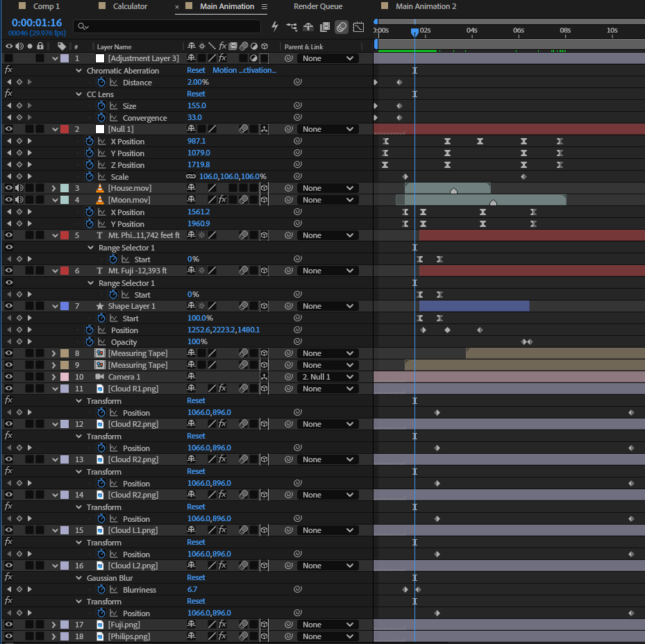Open Camera 1 parent dropdown showing 2. Null 1
645x644 pixels.
(328, 377)
